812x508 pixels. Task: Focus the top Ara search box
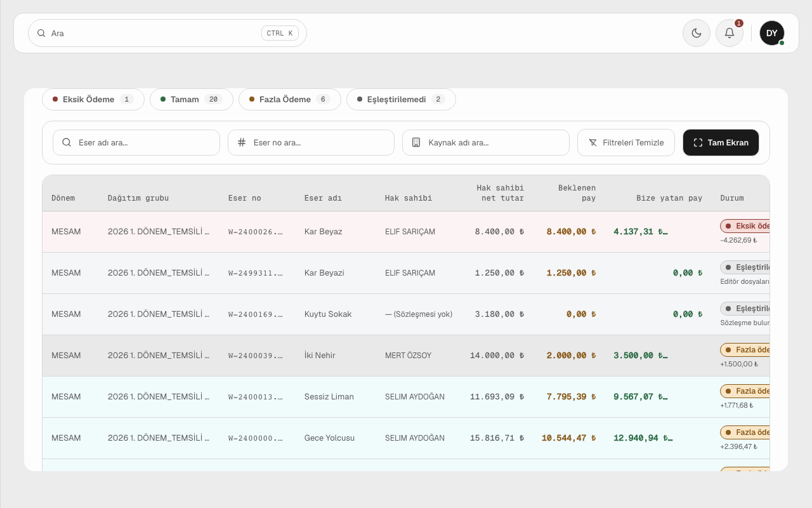tap(167, 33)
